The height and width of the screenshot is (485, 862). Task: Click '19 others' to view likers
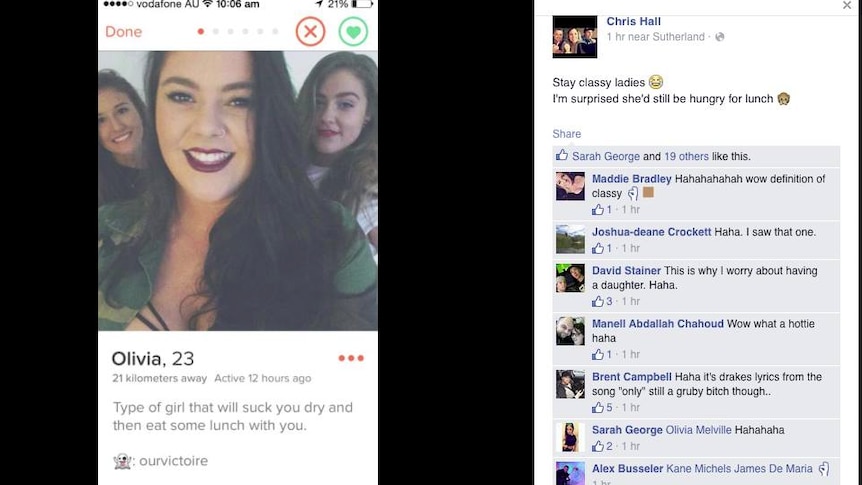(686, 156)
